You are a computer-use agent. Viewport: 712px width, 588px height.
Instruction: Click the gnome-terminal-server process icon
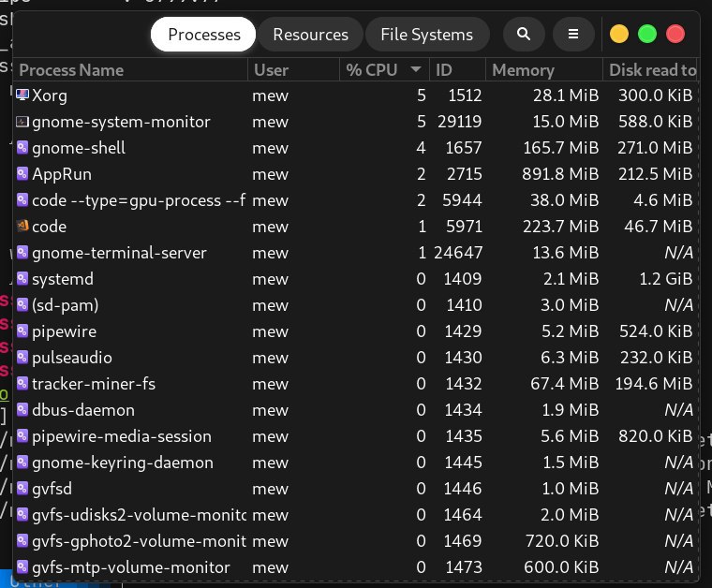pos(22,252)
